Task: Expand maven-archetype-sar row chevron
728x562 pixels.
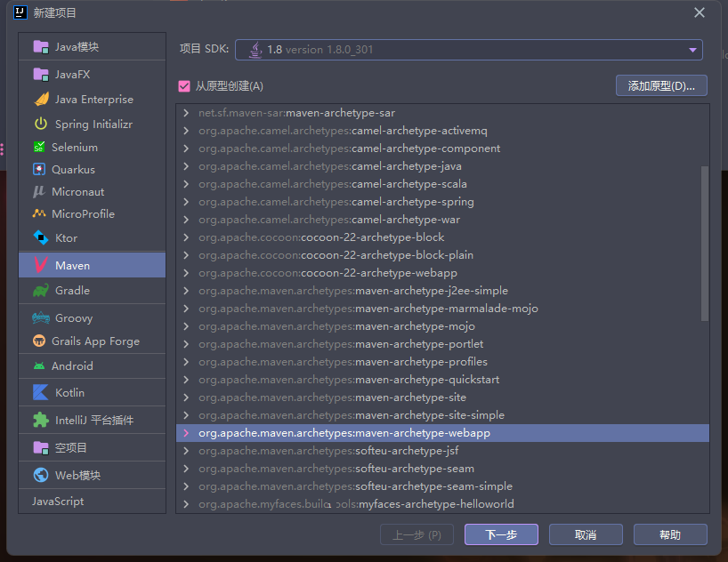Action: pyautogui.click(x=186, y=113)
